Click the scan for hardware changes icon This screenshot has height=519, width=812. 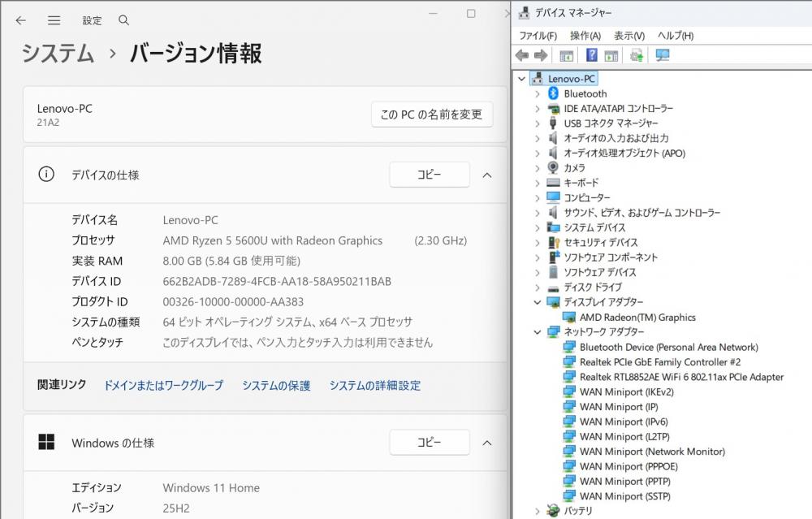(663, 55)
